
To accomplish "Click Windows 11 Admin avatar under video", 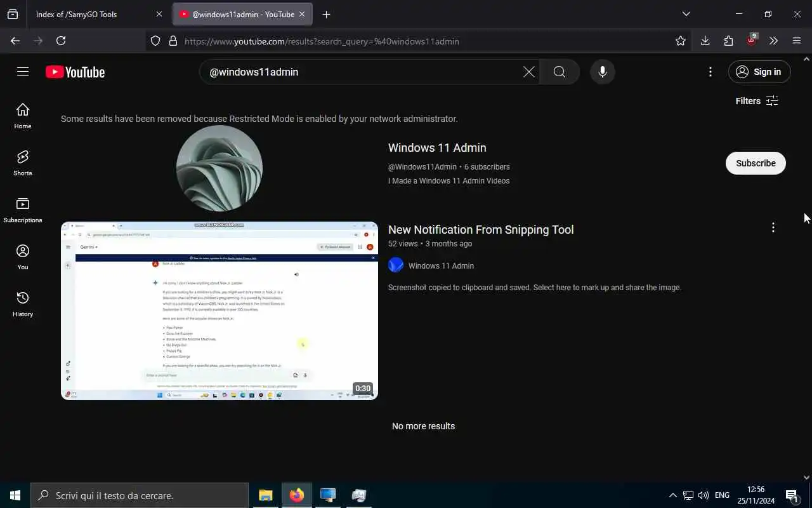I will pyautogui.click(x=396, y=265).
